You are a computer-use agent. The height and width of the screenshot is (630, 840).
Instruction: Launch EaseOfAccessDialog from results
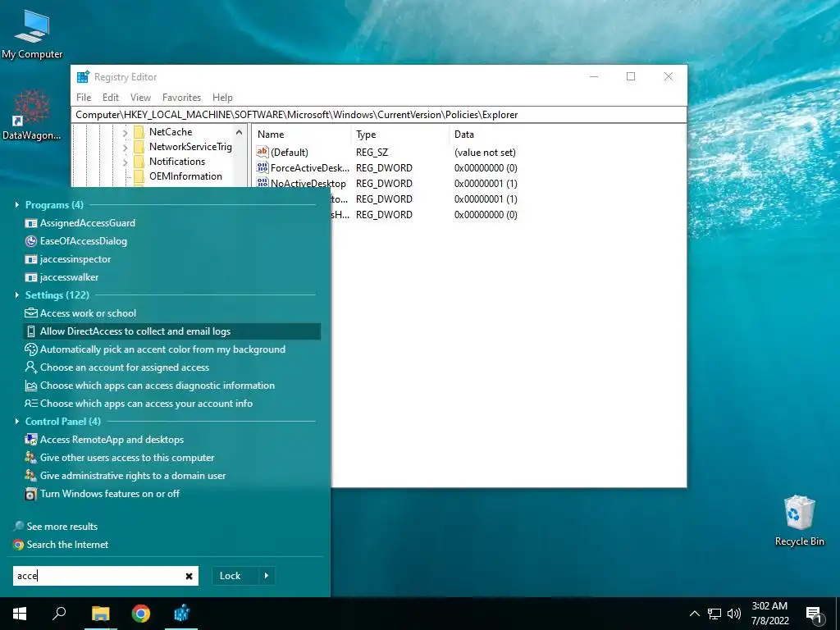click(x=76, y=241)
